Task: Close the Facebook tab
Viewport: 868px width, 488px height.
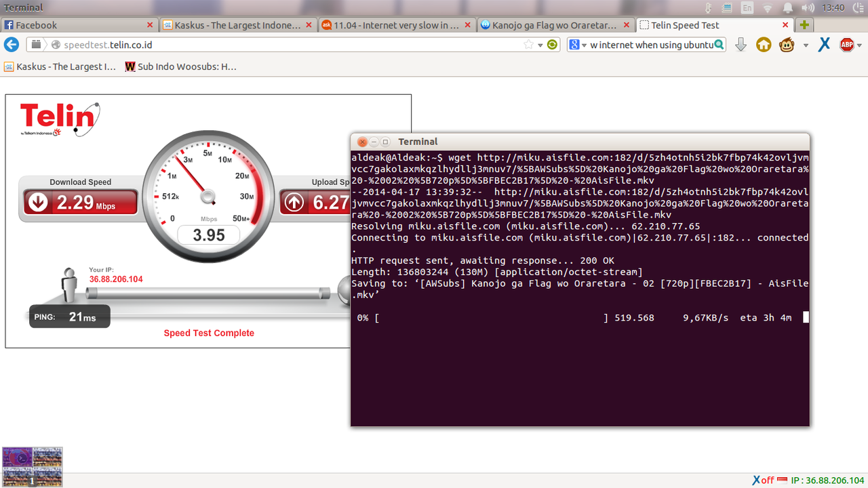Action: 151,25
